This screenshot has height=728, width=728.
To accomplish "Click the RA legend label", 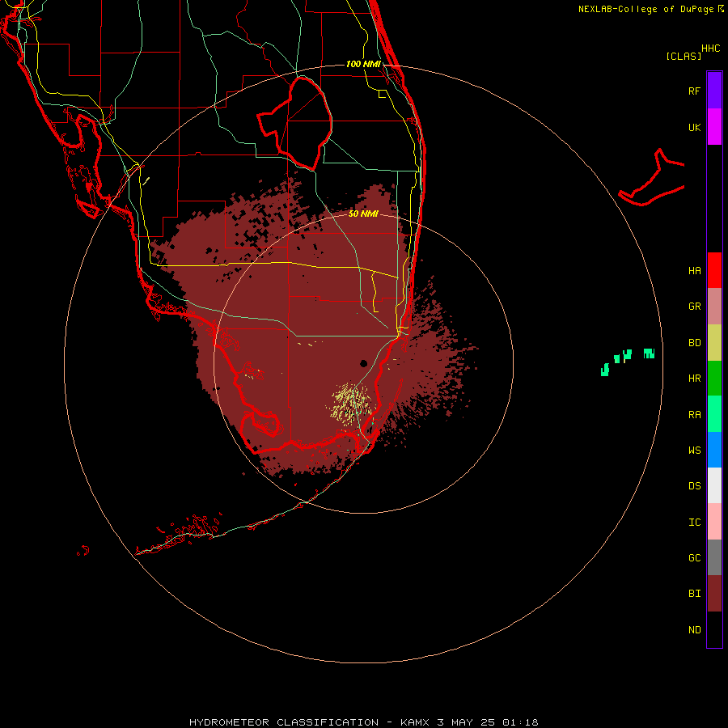I will click(694, 414).
